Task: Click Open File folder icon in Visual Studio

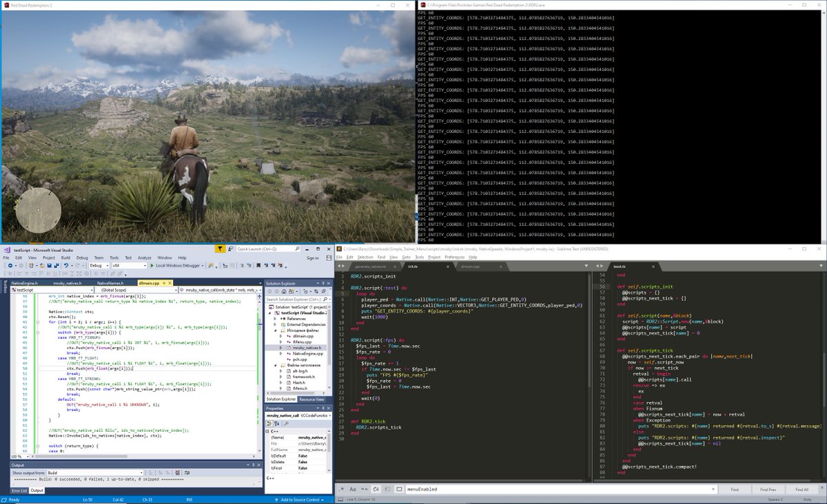Action: [x=41, y=265]
